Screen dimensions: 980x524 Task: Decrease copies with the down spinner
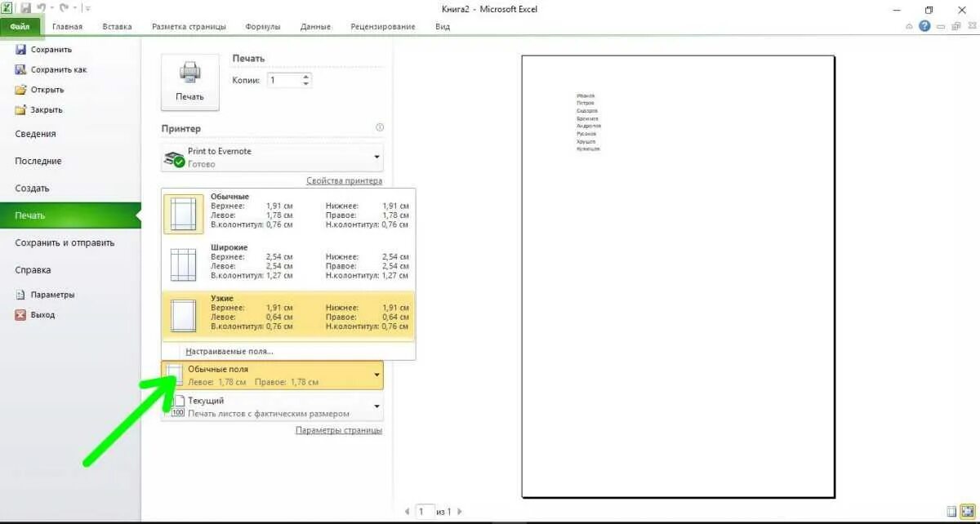point(306,84)
